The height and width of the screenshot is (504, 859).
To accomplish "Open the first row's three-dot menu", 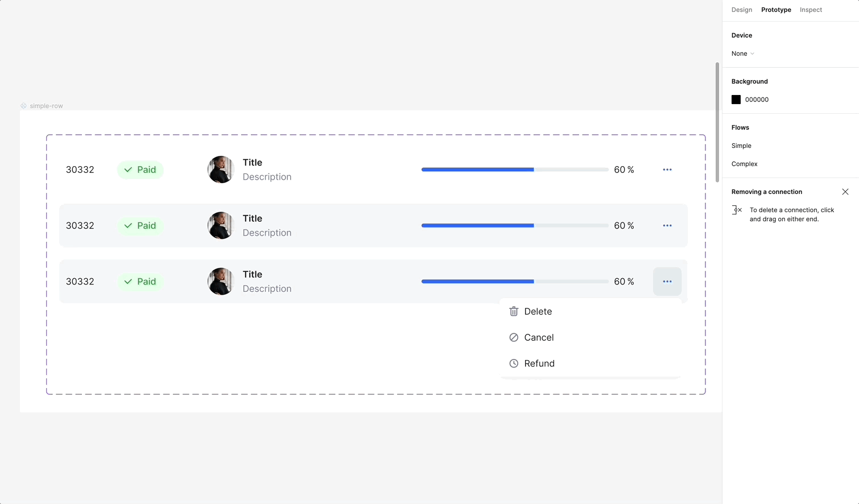I will pos(667,170).
